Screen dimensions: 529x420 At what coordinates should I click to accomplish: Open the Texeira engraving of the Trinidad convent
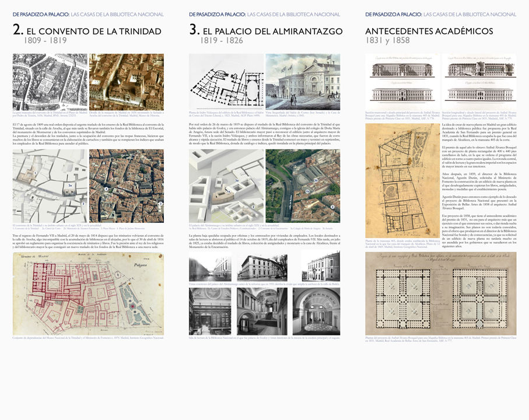(x=50, y=82)
